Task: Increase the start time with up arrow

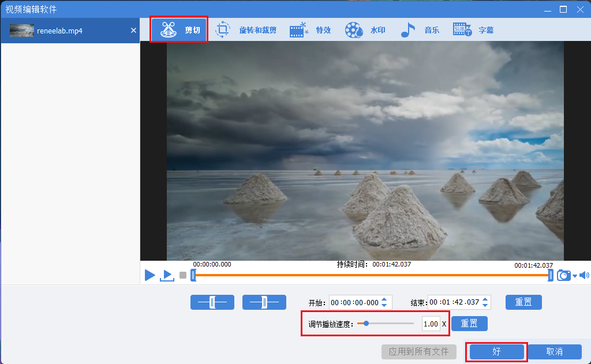Action: tap(384, 300)
